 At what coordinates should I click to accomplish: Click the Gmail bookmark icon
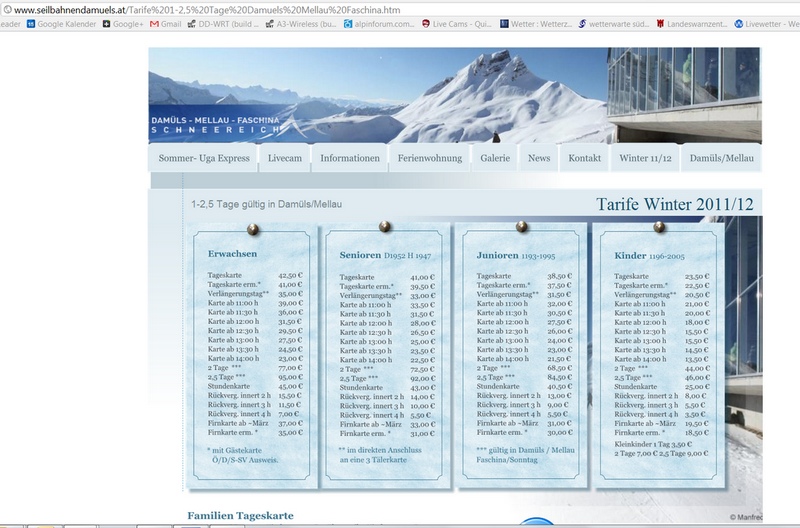tap(154, 22)
